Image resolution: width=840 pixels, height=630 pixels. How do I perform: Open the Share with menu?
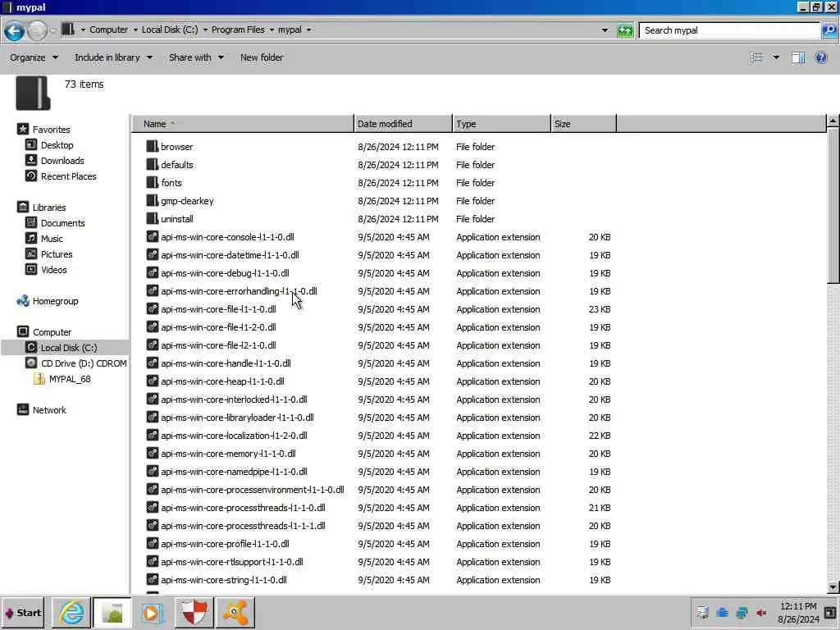[x=196, y=57]
